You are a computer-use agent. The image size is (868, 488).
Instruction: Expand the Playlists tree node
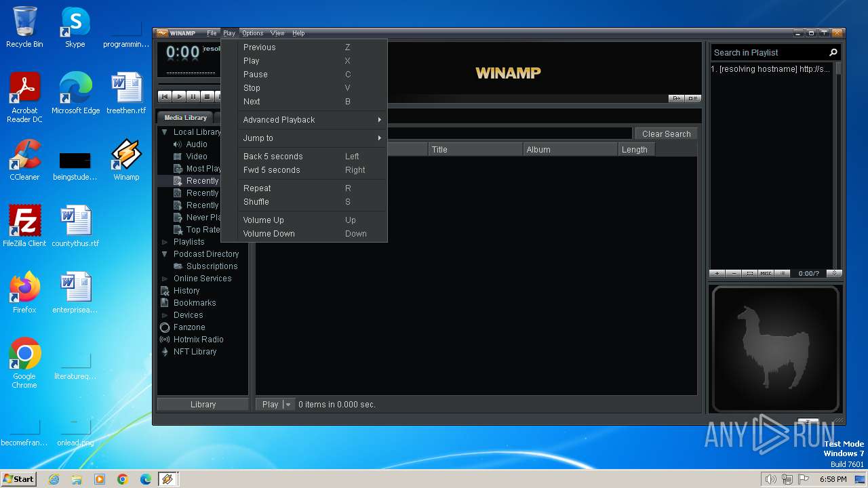click(165, 242)
